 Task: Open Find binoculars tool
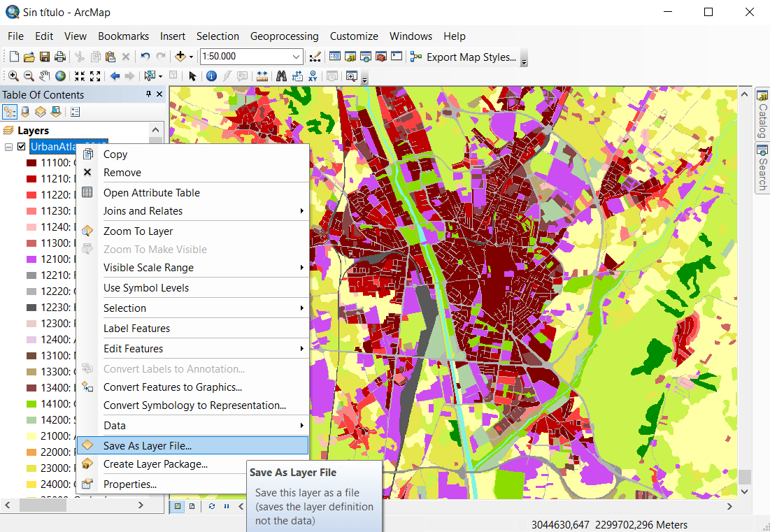pyautogui.click(x=281, y=76)
